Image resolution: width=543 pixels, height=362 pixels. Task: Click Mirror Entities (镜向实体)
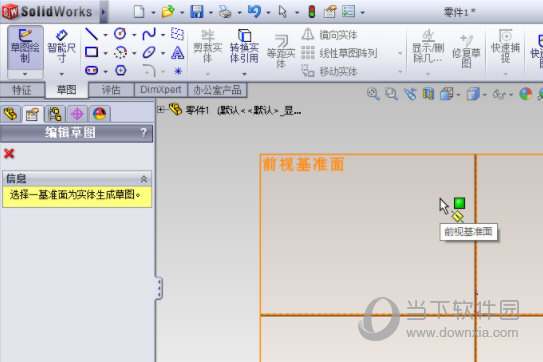pos(329,35)
